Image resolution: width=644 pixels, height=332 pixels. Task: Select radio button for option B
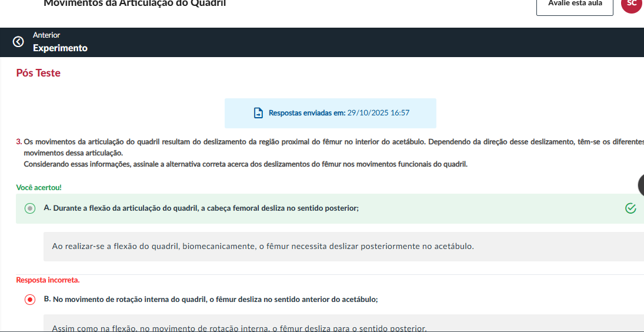30,300
